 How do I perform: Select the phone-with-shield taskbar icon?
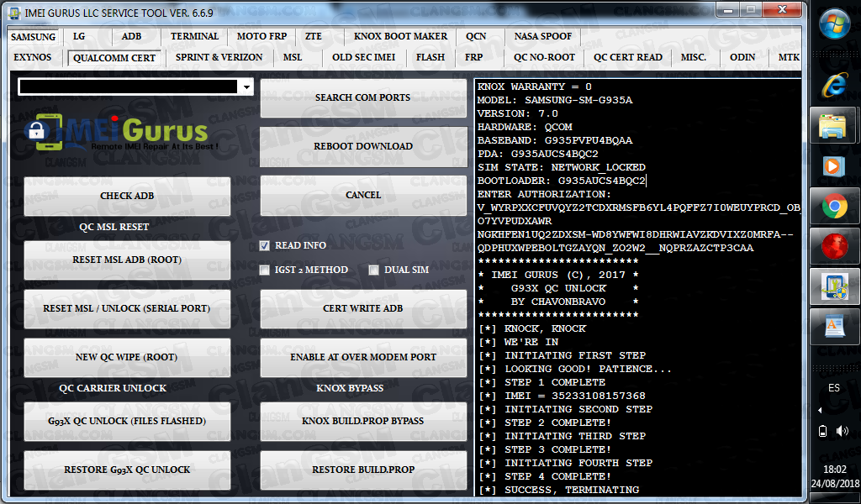coord(834,286)
